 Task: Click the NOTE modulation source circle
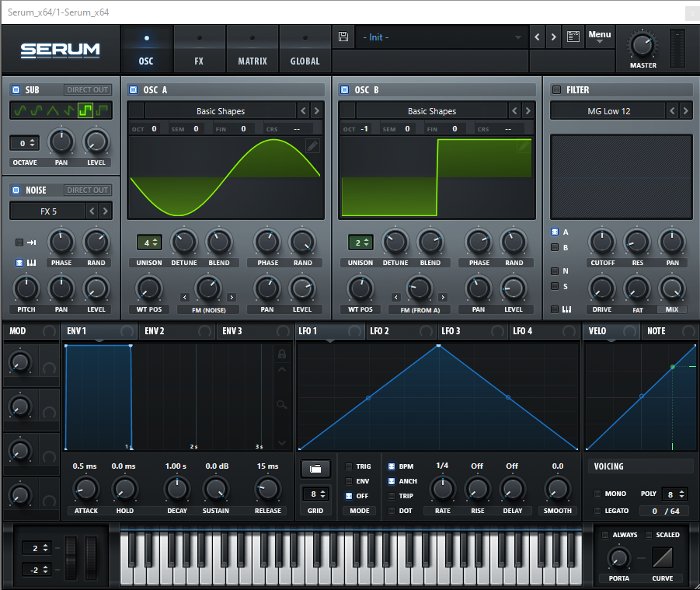click(689, 331)
